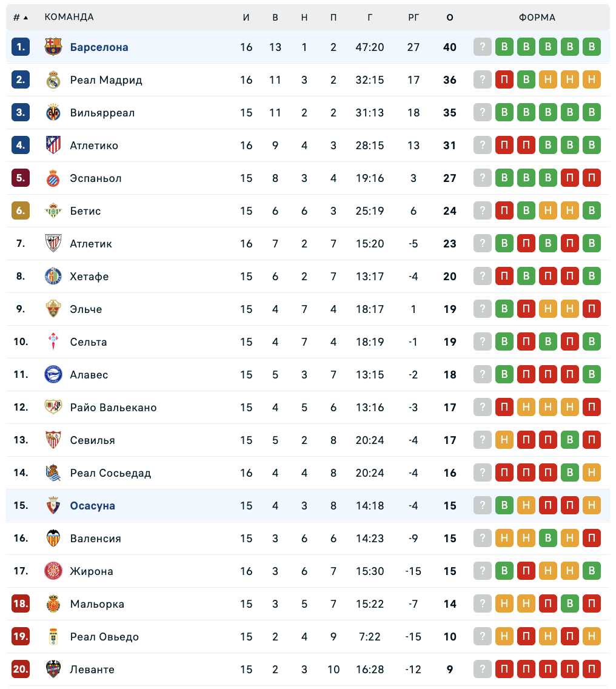
Task: Click the Barcelona club crest icon
Action: tap(53, 47)
